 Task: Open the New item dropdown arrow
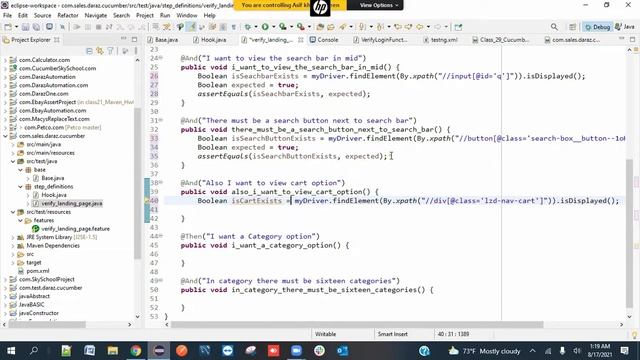pyautogui.click(x=16, y=27)
